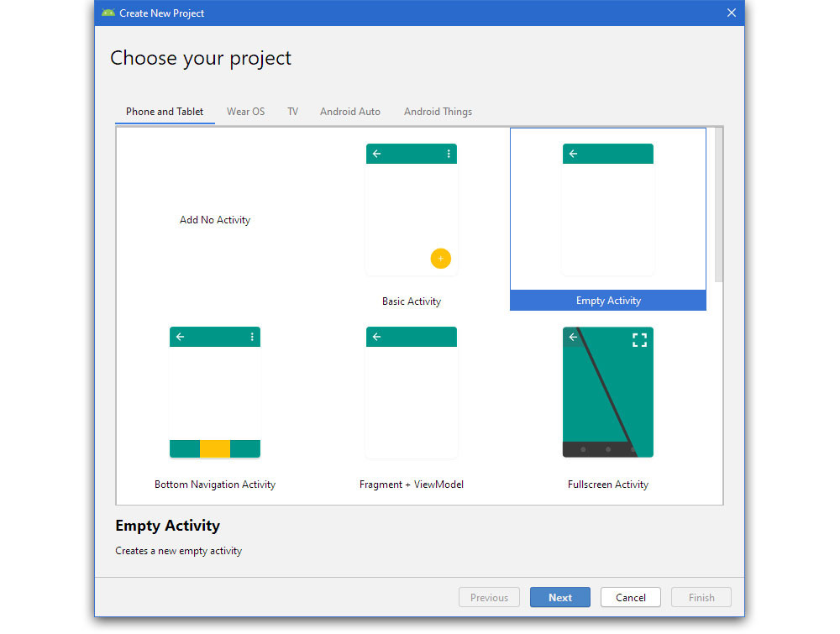Switch to the Wear OS tab
The height and width of the screenshot is (634, 840).
(x=245, y=111)
